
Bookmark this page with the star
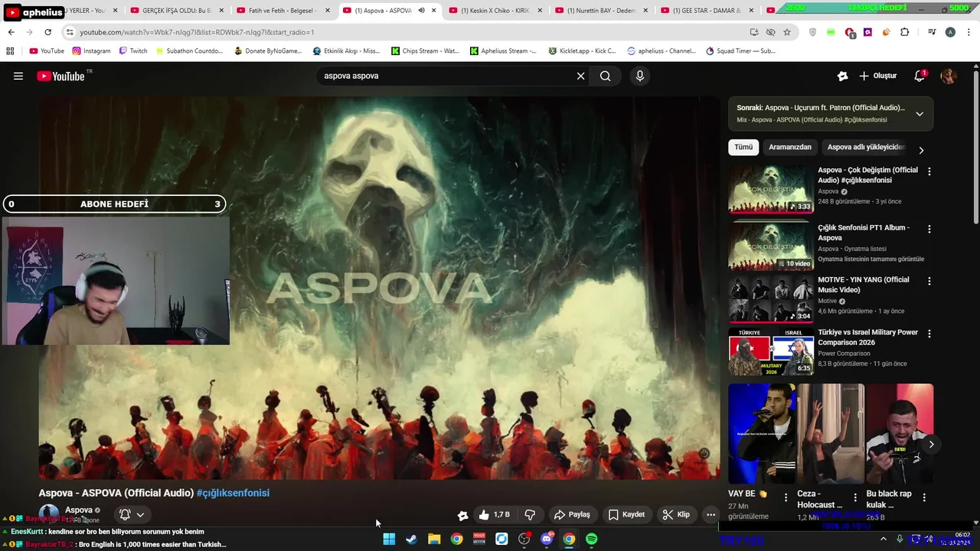(x=787, y=32)
